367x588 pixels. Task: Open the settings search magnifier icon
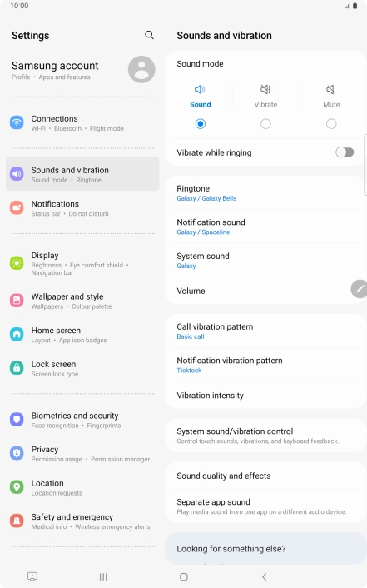point(149,35)
